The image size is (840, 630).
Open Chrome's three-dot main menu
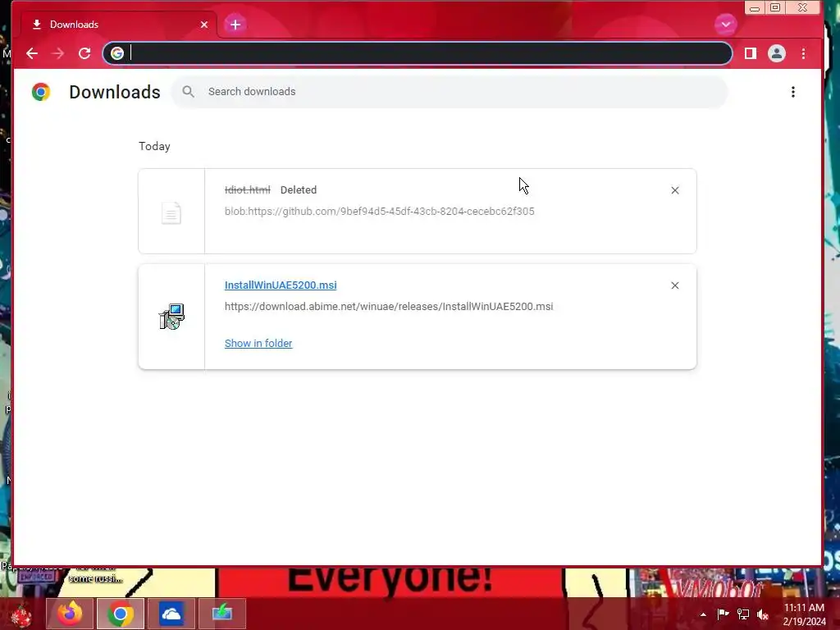pos(804,53)
